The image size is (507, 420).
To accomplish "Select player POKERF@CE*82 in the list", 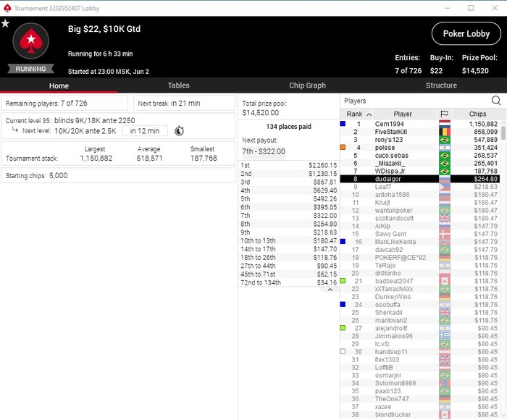I will pos(419,257).
